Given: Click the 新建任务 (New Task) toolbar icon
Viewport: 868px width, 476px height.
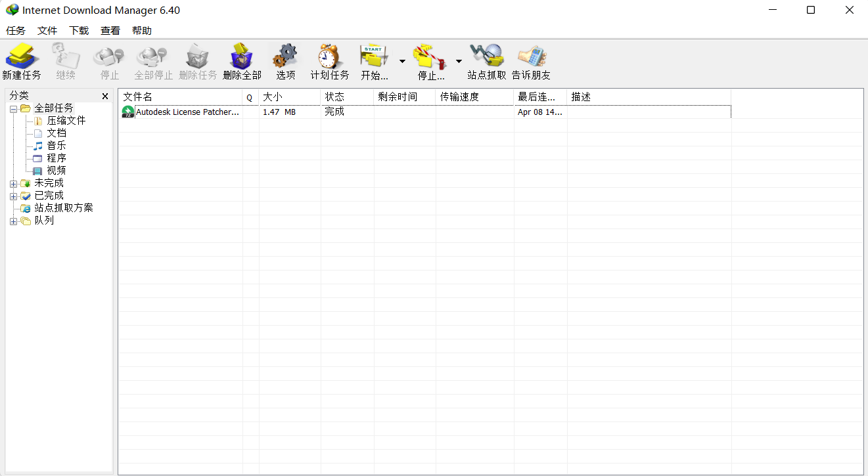Looking at the screenshot, I should tap(22, 62).
